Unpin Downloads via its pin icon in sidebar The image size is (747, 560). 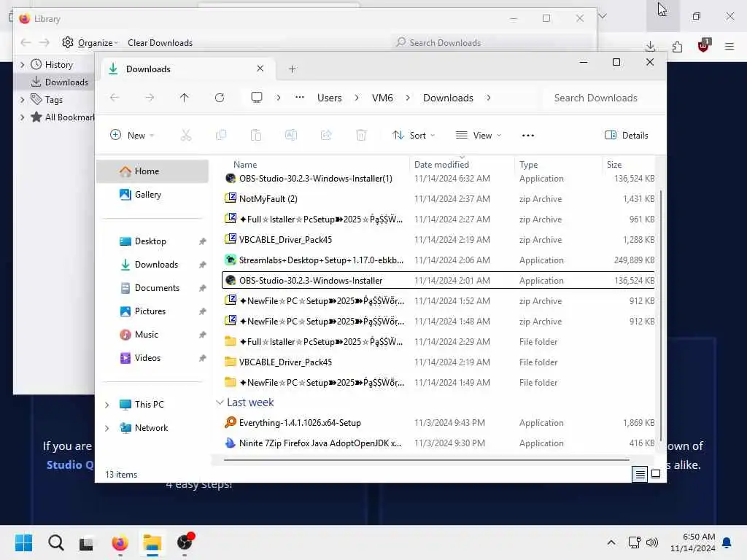tap(203, 265)
